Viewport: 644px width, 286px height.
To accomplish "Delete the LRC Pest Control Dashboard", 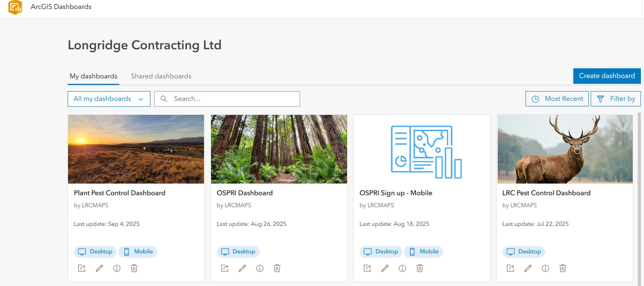I will pos(563,268).
